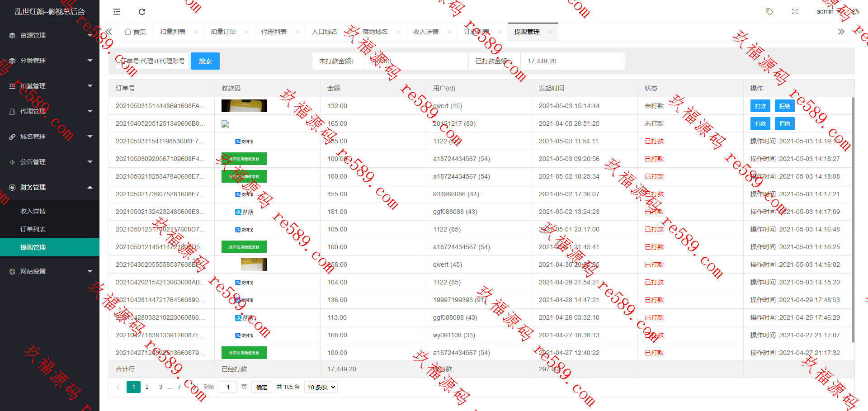
Task: Expand 资源管理 menu
Action: 90,35
